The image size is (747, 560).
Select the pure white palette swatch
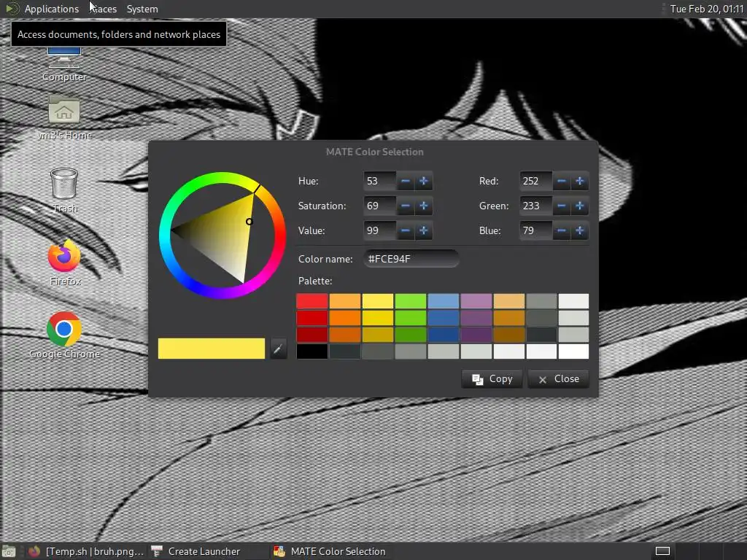(573, 351)
